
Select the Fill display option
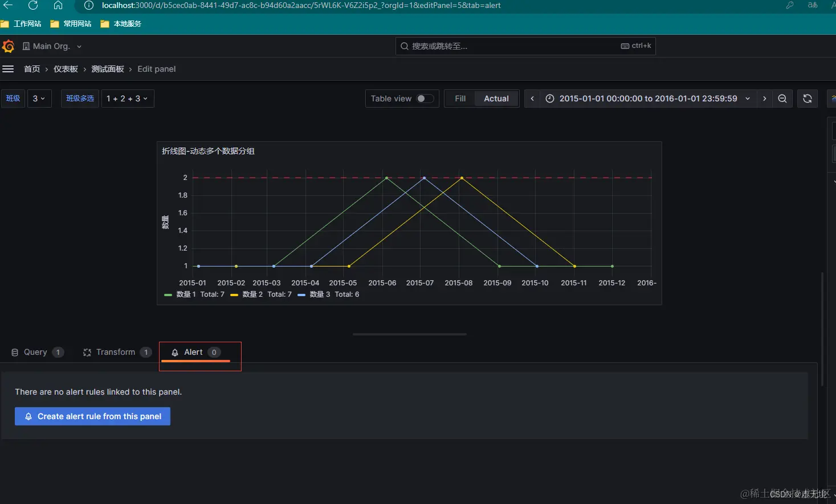tap(460, 99)
